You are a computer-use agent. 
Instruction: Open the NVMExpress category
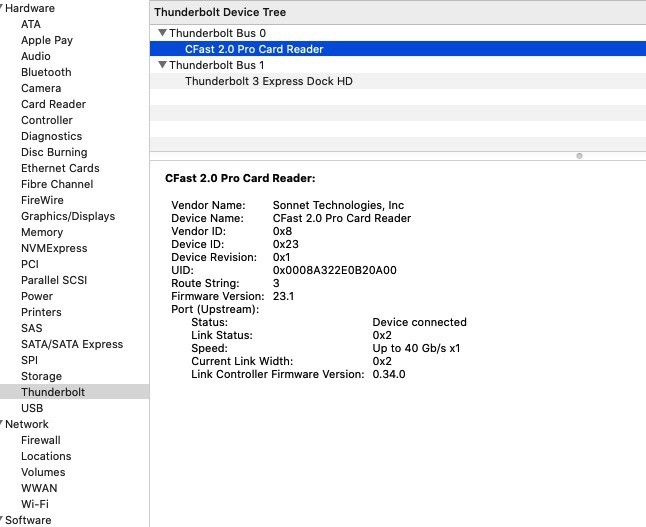pos(54,248)
